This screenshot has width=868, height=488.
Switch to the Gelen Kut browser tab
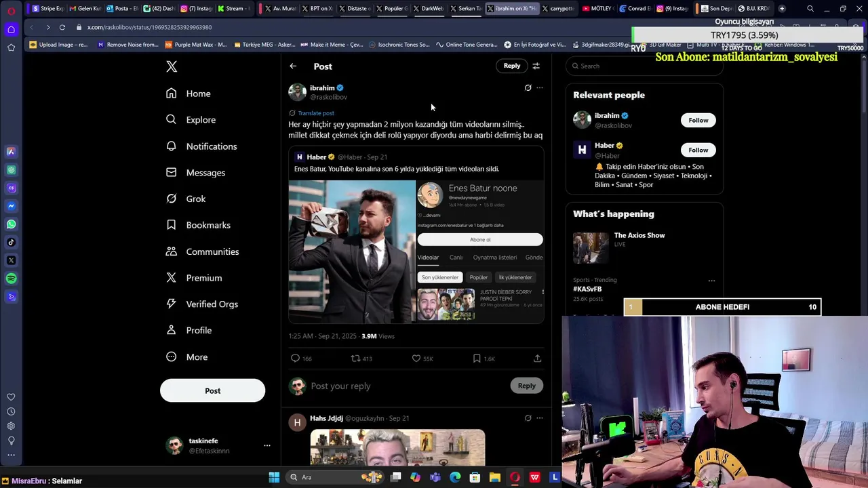[85, 9]
